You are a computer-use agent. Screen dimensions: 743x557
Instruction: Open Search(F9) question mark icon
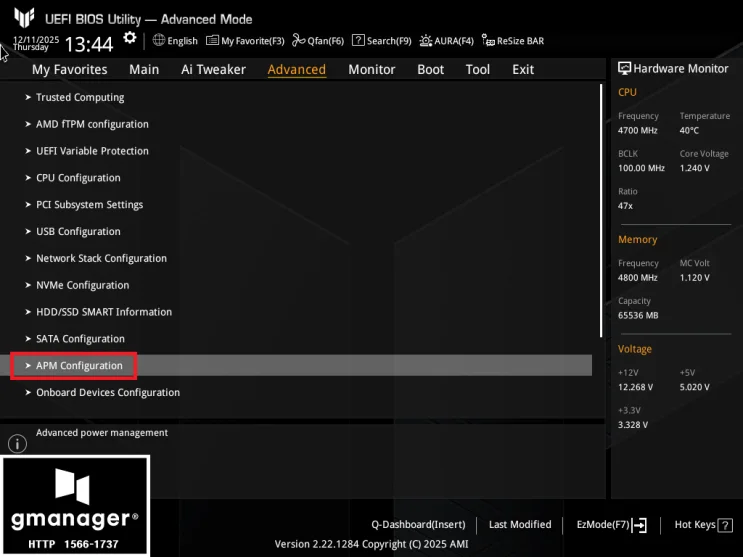358,40
